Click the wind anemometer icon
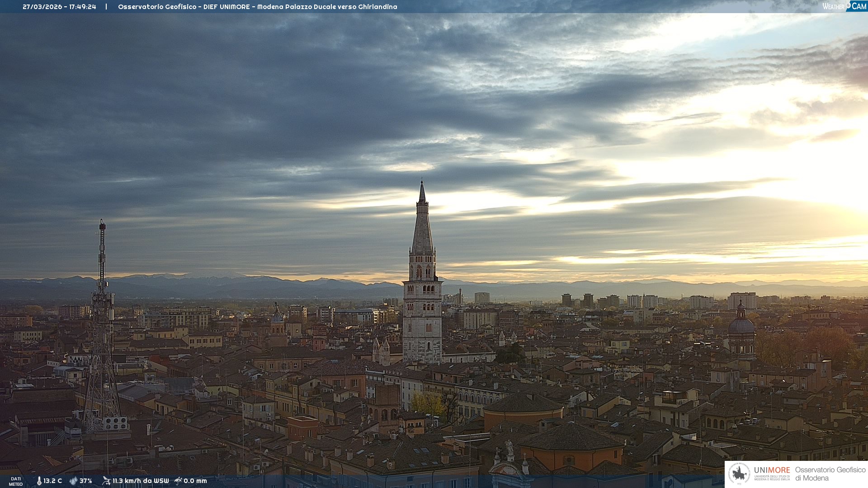This screenshot has height=488, width=868. click(x=106, y=481)
